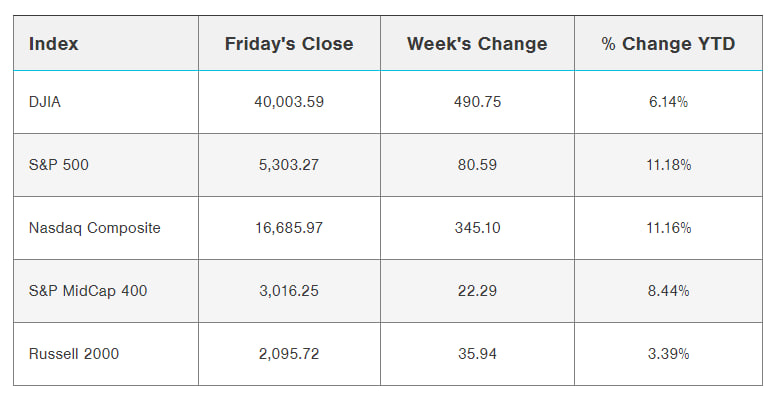Select the % Change YTD header

[668, 44]
